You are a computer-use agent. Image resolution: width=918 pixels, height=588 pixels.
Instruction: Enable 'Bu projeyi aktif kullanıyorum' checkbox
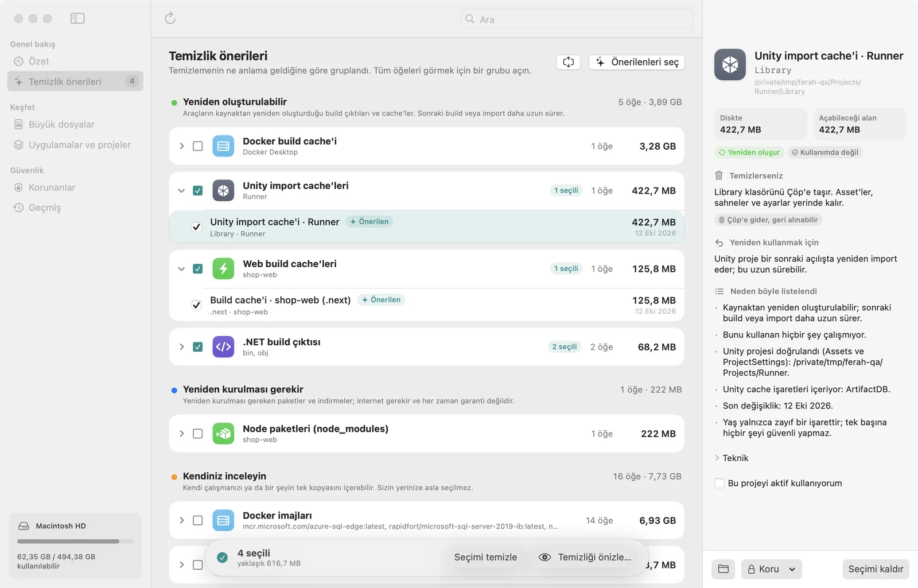tap(719, 483)
